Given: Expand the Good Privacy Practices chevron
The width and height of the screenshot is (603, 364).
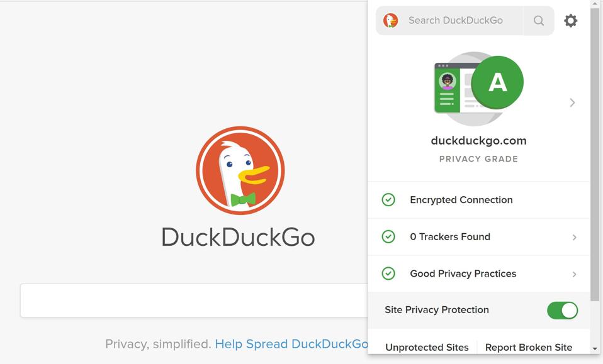Looking at the screenshot, I should (x=574, y=274).
